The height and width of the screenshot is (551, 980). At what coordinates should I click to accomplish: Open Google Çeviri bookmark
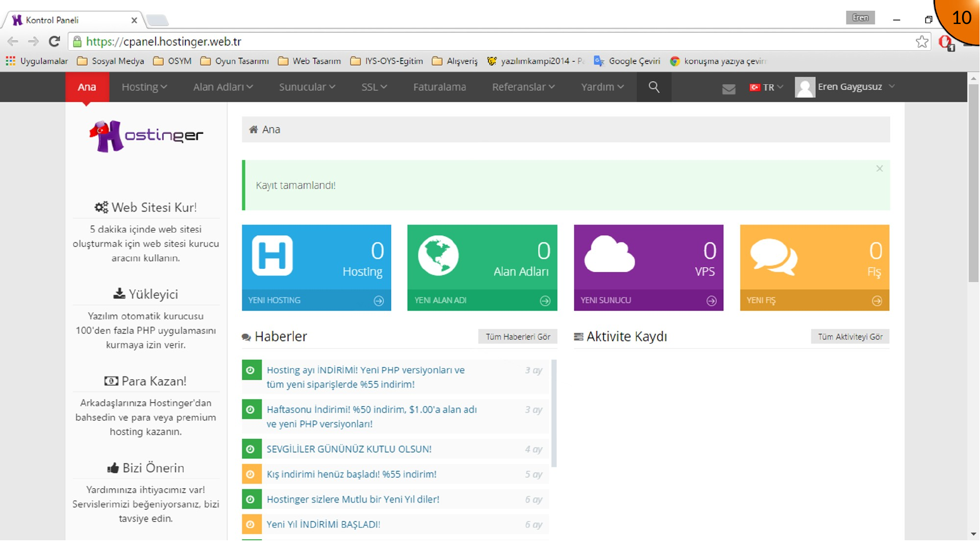coord(627,61)
